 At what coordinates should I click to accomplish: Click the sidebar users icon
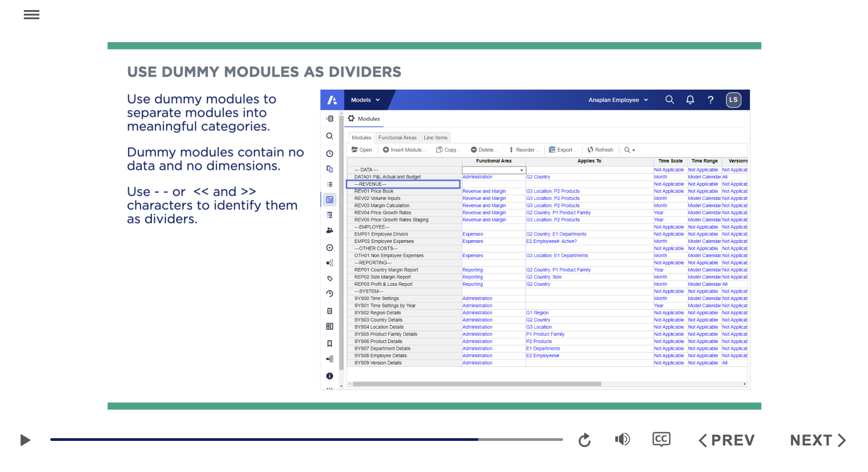(x=330, y=231)
